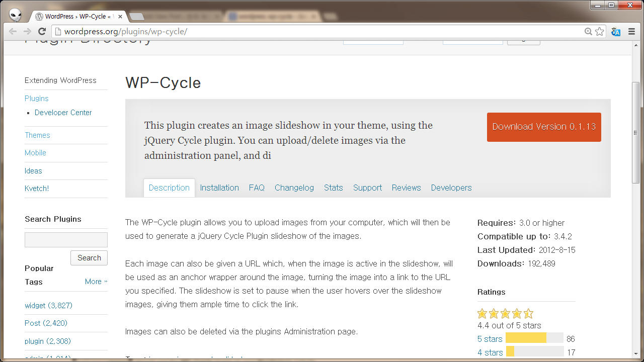
Task: Reload the page with the refresh icon
Action: coord(42,32)
